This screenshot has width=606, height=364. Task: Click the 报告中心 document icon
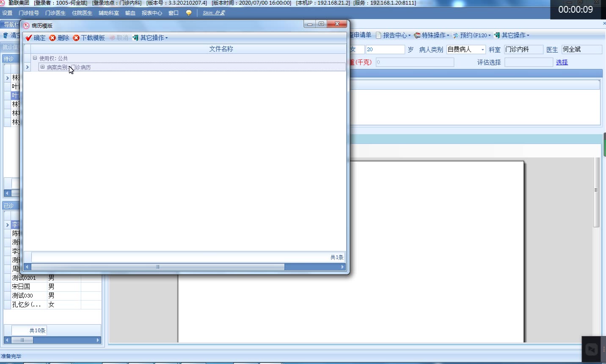point(379,35)
